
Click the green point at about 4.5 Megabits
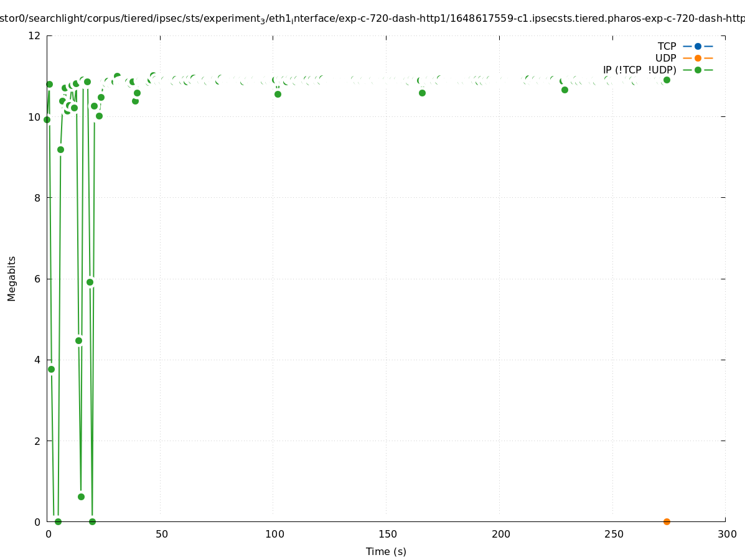click(x=78, y=340)
